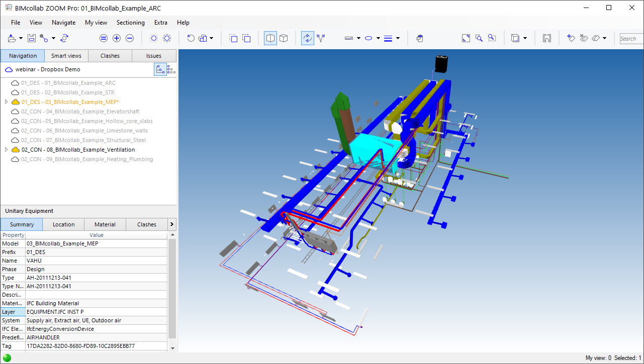Click the open file folder icon
Viewport: 644px width, 364px height.
[x=12, y=38]
